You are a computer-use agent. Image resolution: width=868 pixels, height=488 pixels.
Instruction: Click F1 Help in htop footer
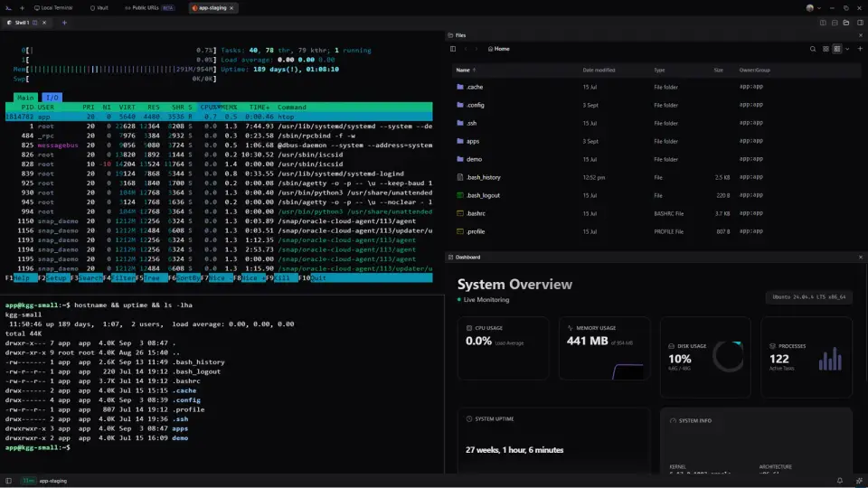[x=22, y=278]
